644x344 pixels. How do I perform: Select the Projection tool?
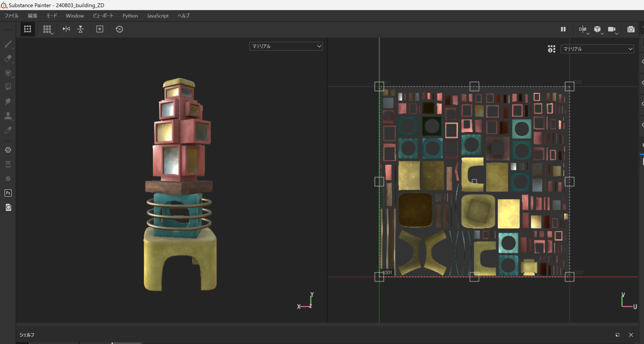[x=8, y=73]
